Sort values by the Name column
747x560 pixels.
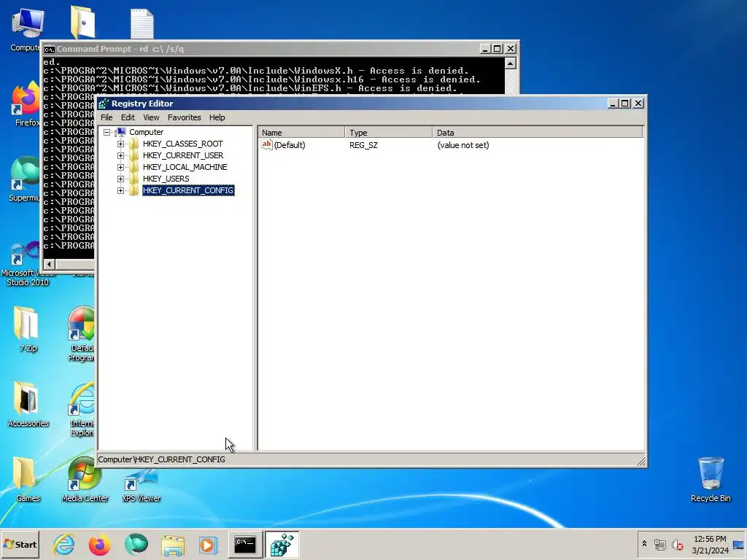pos(301,133)
